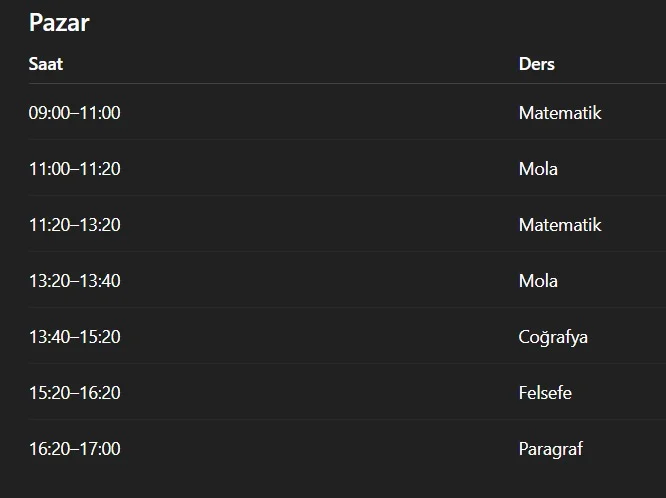Select the 09:00–11:00 time cell

click(74, 113)
